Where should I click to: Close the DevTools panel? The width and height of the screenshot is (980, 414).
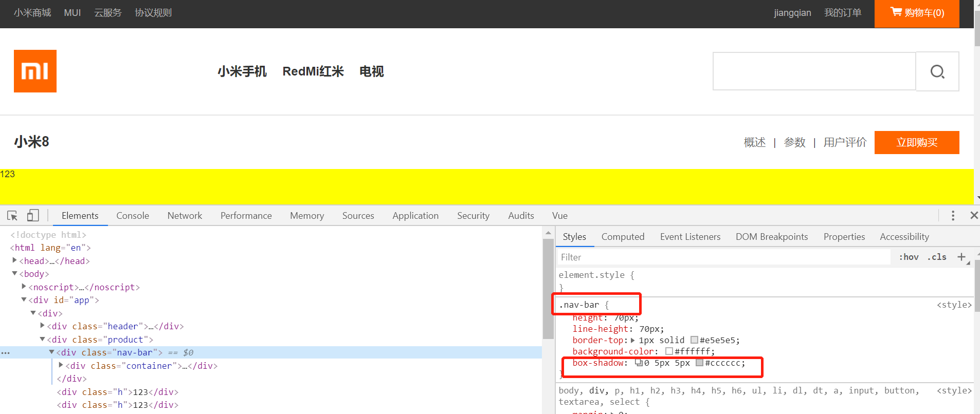pyautogui.click(x=974, y=216)
